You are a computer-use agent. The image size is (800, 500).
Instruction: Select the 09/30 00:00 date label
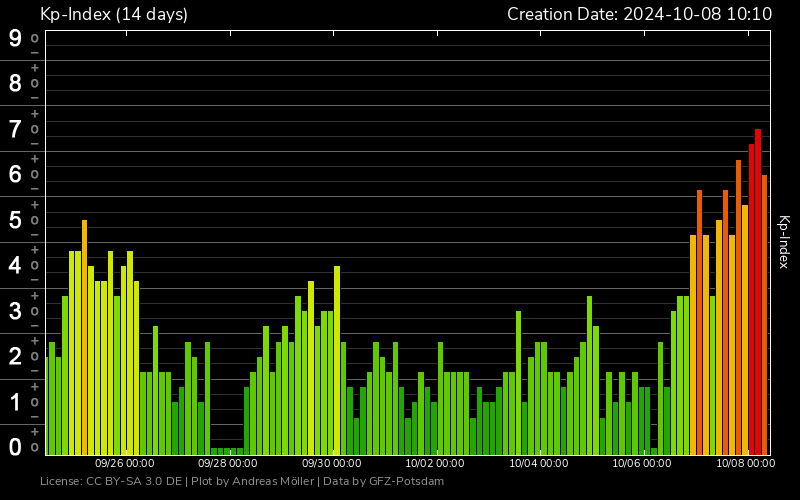332,463
